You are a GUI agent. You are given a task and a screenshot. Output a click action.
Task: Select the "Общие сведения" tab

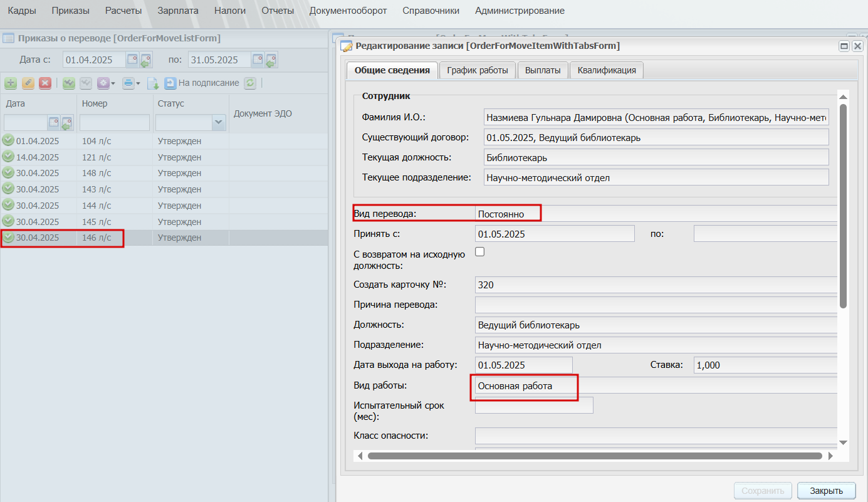[392, 70]
